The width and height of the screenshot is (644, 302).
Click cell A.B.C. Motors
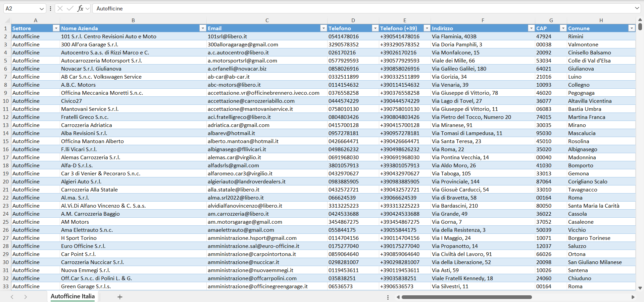(x=133, y=85)
